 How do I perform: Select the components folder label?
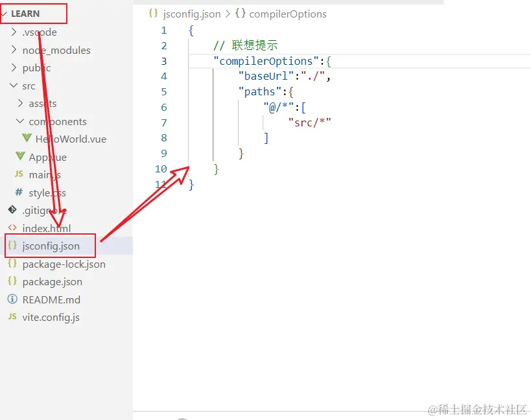coord(58,122)
